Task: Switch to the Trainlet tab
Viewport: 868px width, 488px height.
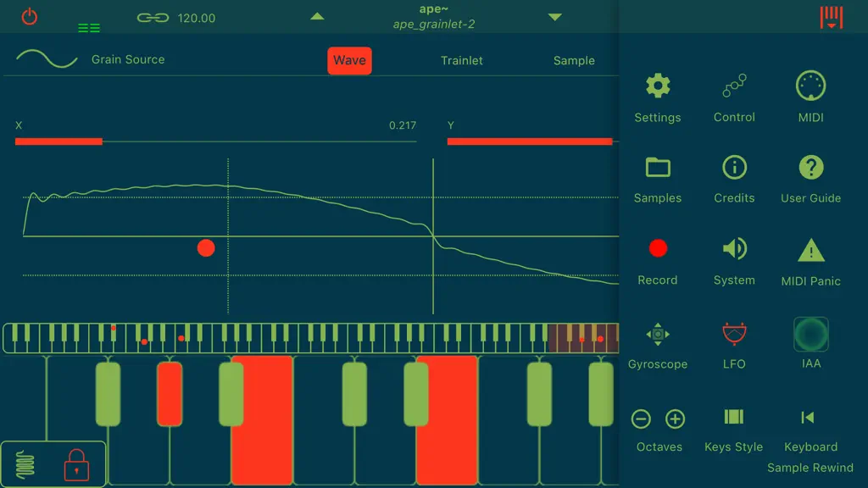Action: (462, 61)
